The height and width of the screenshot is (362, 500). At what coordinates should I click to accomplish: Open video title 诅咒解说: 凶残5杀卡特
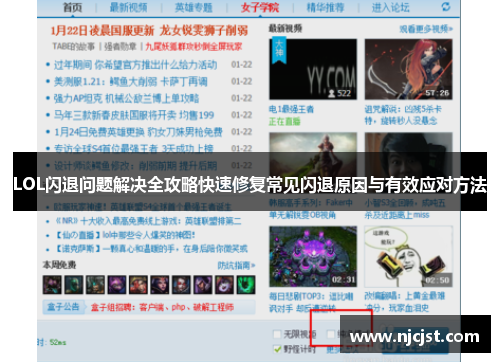(403, 115)
